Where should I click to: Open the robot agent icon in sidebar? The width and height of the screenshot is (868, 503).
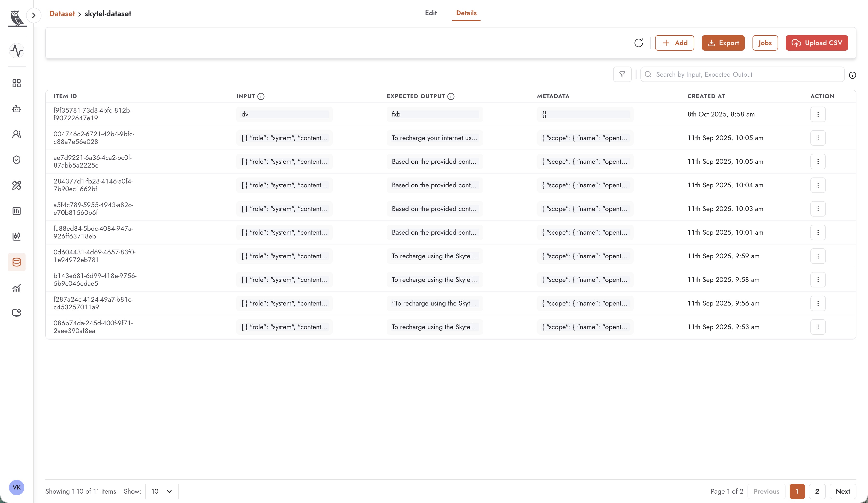pyautogui.click(x=17, y=109)
